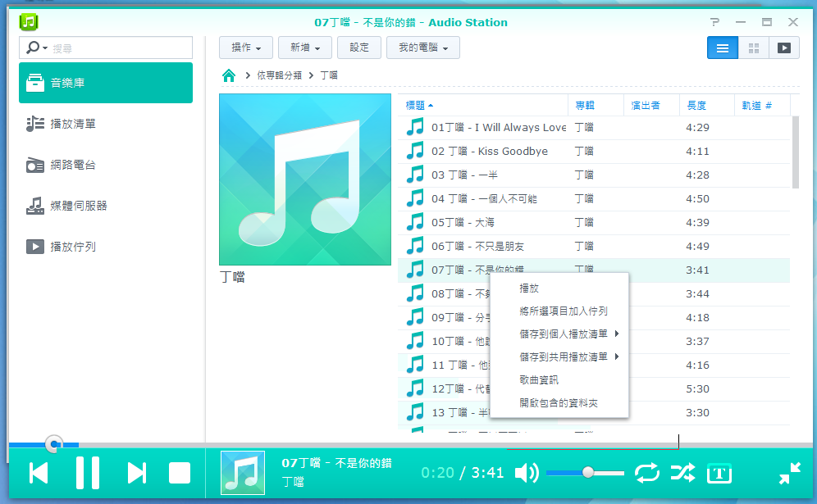
Task: Click the music note icon of song 10
Action: point(415,341)
